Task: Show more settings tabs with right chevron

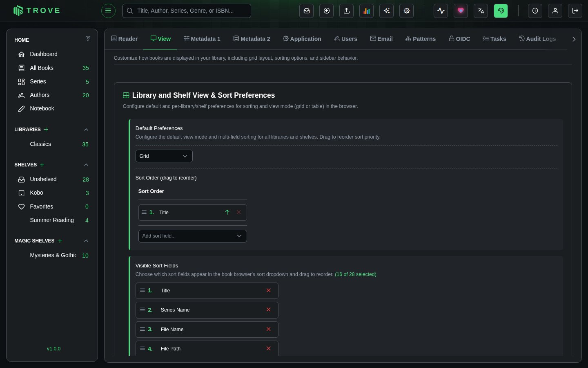Action: pyautogui.click(x=574, y=39)
